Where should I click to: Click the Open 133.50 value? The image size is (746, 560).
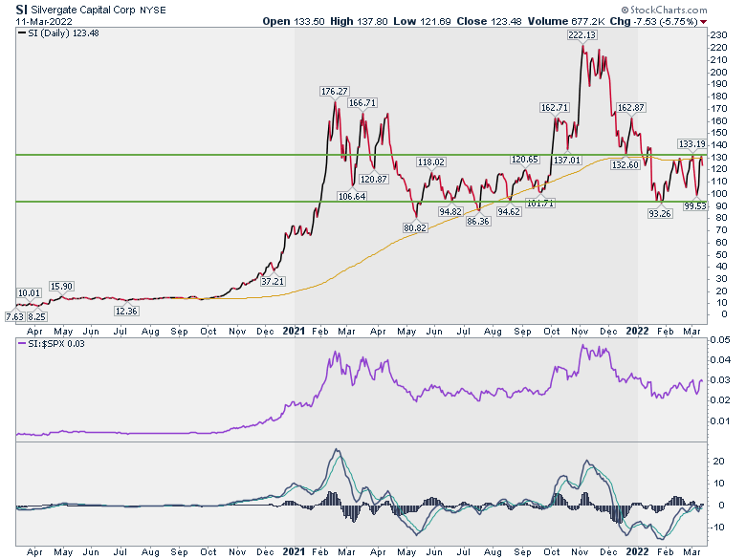294,21
